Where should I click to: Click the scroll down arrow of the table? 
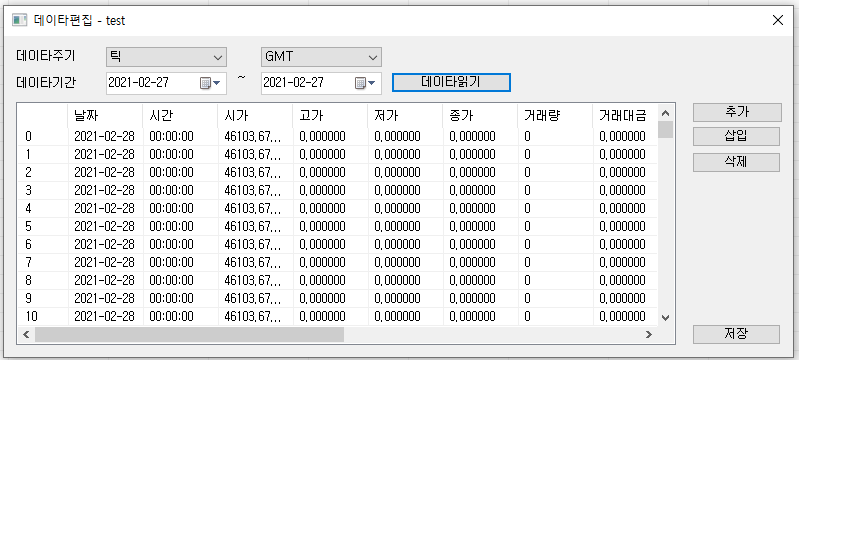pyautogui.click(x=666, y=317)
